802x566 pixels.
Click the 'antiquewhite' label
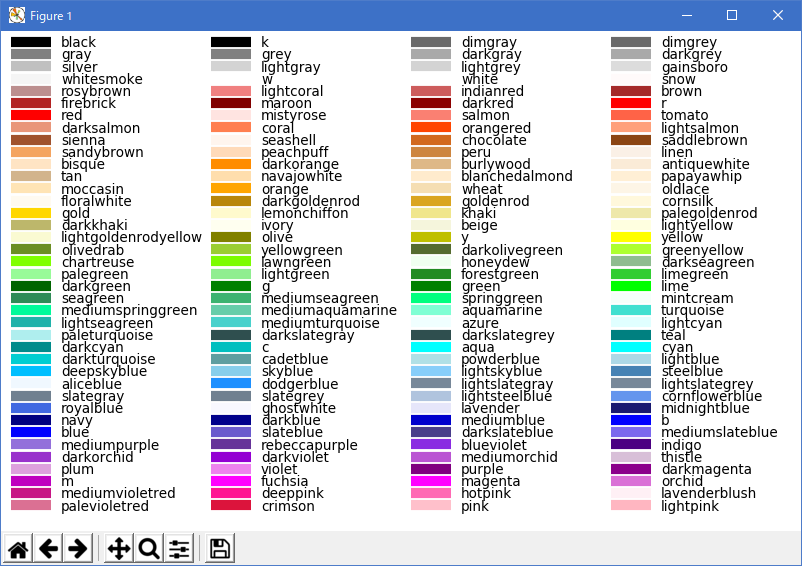[705, 165]
